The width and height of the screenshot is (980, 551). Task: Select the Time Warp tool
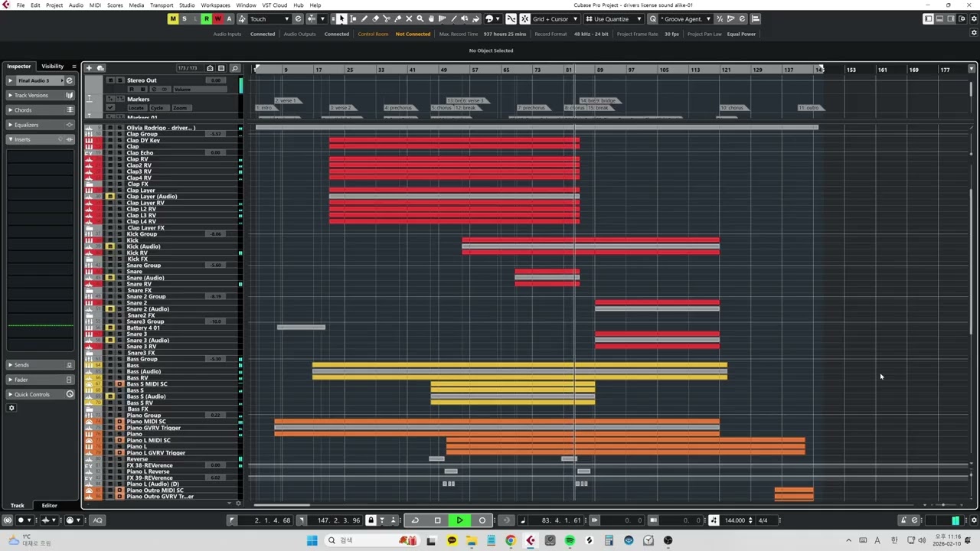(x=443, y=19)
